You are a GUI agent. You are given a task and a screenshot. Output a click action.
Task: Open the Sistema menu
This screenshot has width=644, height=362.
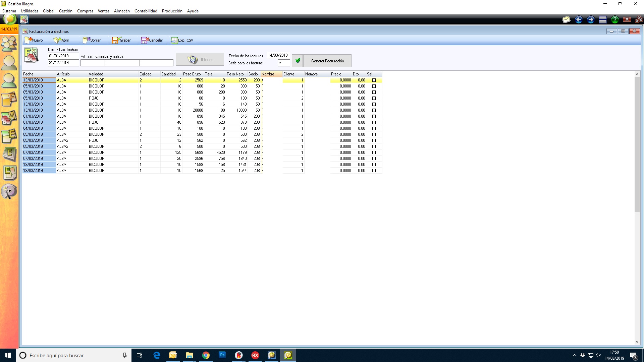pyautogui.click(x=9, y=11)
